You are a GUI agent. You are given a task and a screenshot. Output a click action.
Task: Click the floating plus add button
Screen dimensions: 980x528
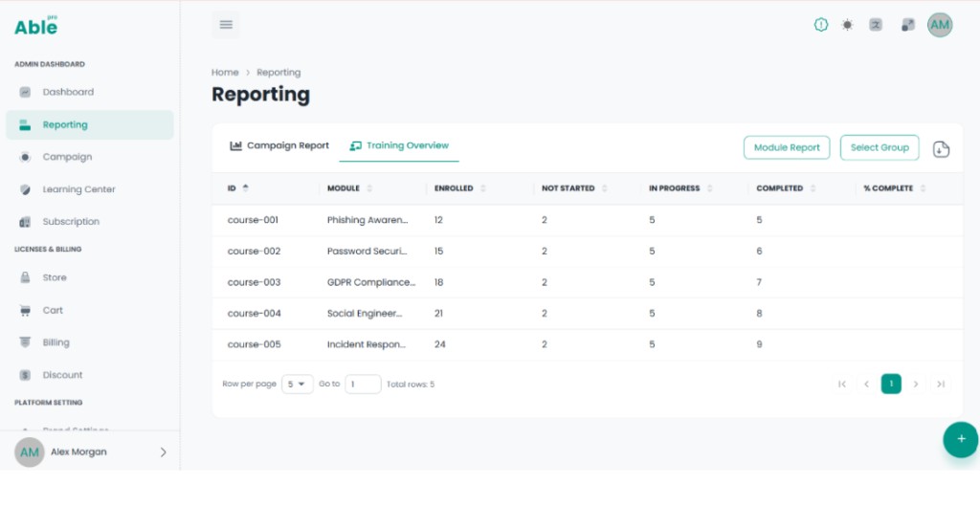961,439
